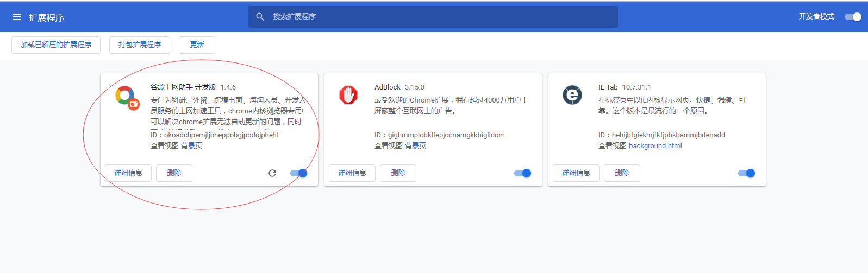Click the IE Tab ID hehijbfgiekmjfkfjpbkbammjbdenadd text
This screenshot has width=868, height=273.
[x=661, y=135]
